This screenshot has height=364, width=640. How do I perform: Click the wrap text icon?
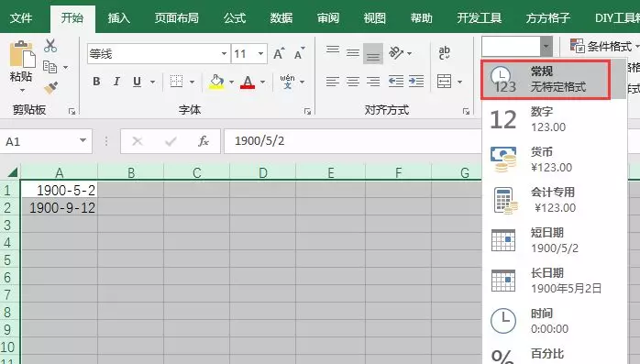click(x=444, y=53)
